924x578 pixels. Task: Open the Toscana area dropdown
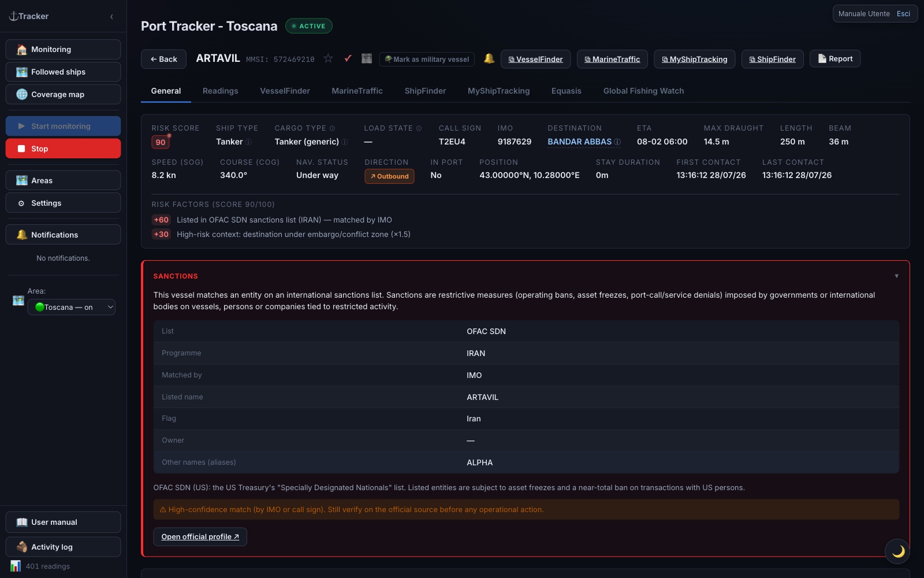click(72, 307)
